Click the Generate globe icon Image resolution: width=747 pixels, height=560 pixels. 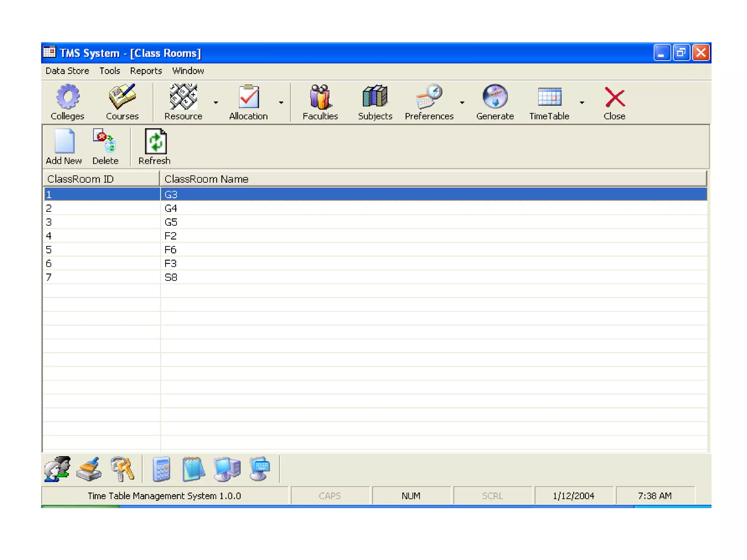tap(495, 97)
